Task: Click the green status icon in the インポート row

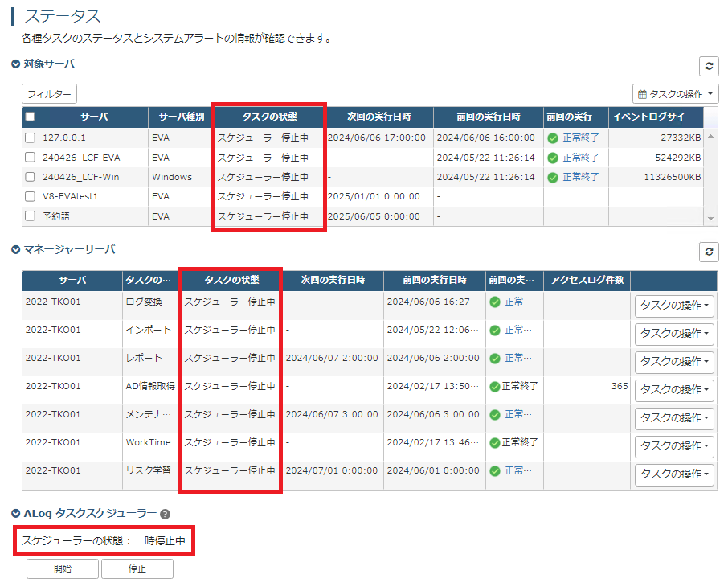Action: tap(495, 331)
